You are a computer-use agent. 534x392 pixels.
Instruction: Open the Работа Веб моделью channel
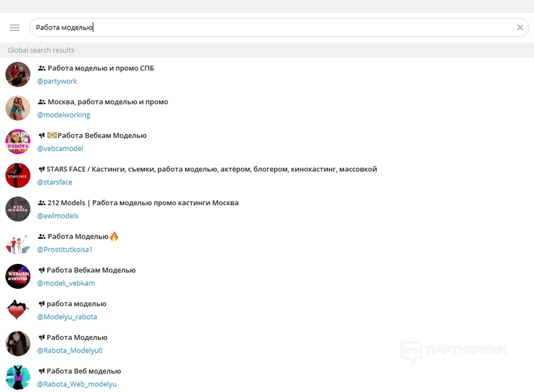(x=267, y=378)
